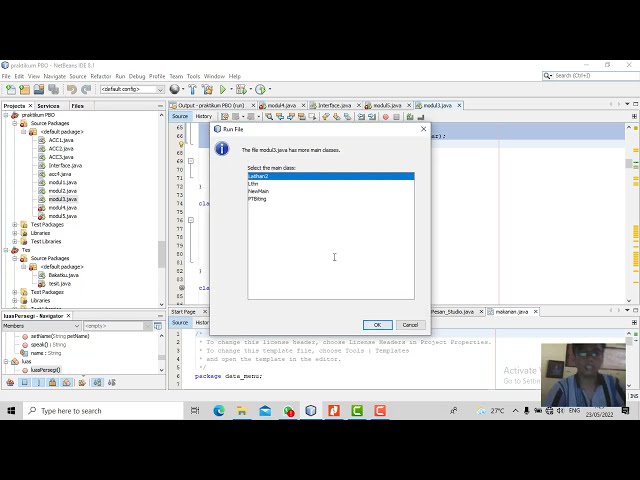Click the Open Project toolbar icon
Image resolution: width=640 pixels, height=480 pixels.
39,89
